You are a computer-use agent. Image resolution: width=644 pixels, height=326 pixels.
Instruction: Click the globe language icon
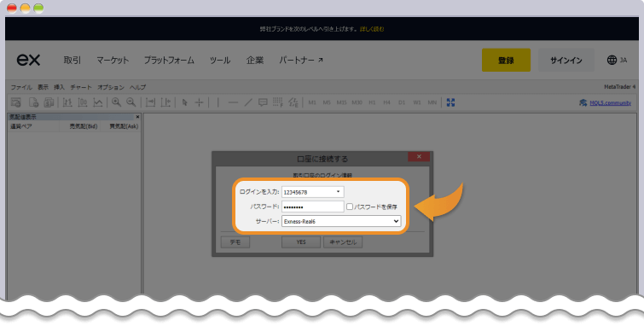tap(612, 60)
